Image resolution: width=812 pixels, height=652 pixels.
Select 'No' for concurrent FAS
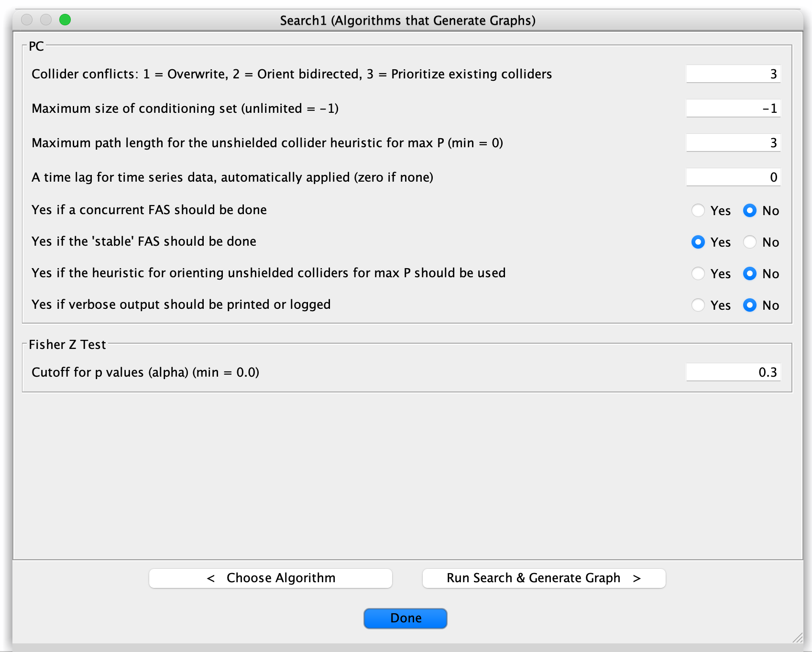[x=750, y=210]
